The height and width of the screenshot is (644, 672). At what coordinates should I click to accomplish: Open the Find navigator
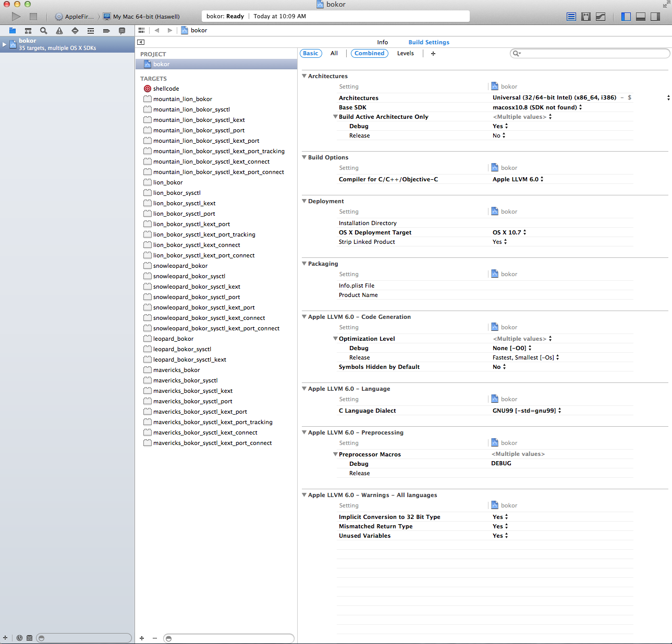point(44,31)
